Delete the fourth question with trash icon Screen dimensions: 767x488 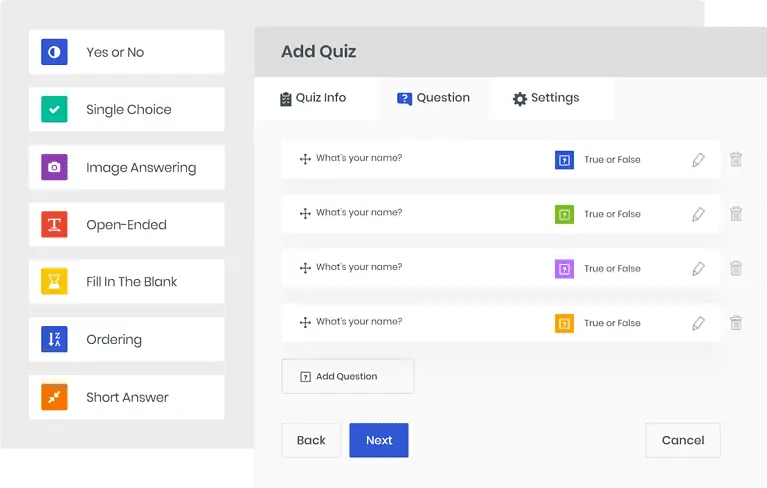click(736, 323)
